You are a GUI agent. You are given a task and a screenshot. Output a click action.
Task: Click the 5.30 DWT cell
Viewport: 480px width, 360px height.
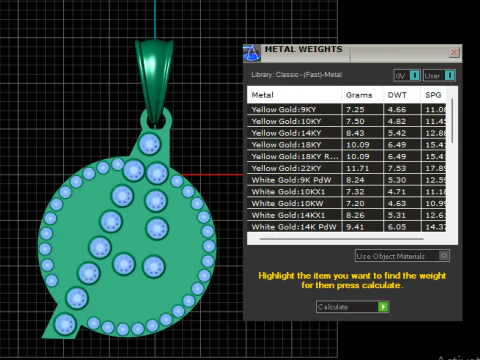(x=402, y=180)
